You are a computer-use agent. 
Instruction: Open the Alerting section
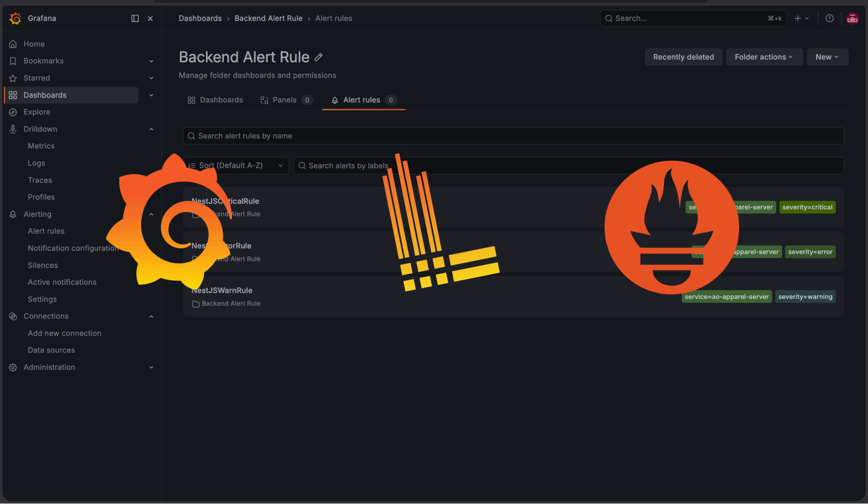point(38,214)
